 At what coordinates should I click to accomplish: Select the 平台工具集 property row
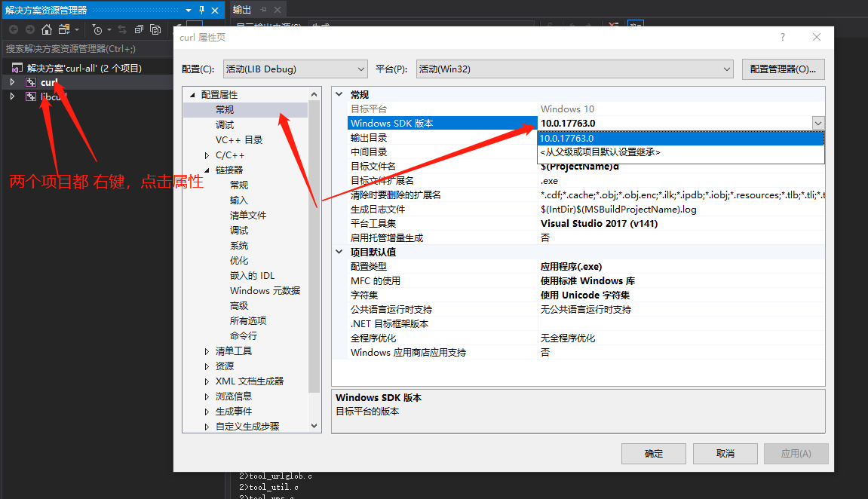(x=586, y=224)
